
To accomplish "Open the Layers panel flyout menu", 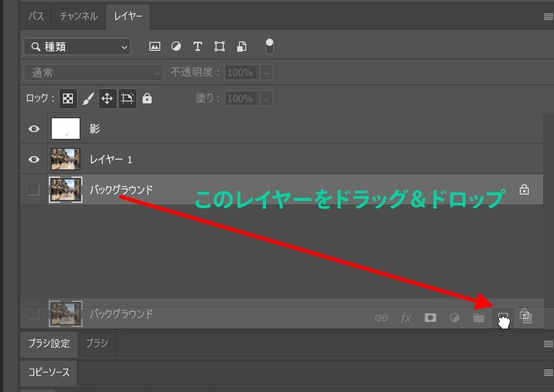I will coord(548,17).
